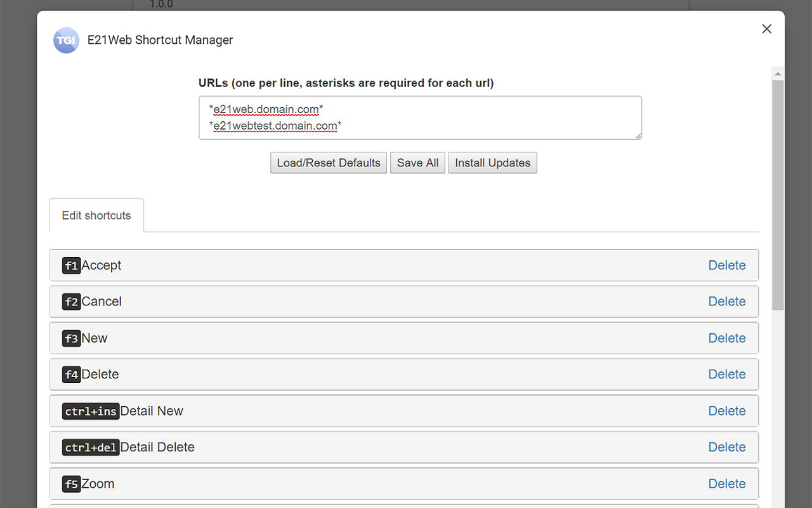Expand the ctrl+ins Detail New row

pyautogui.click(x=403, y=411)
